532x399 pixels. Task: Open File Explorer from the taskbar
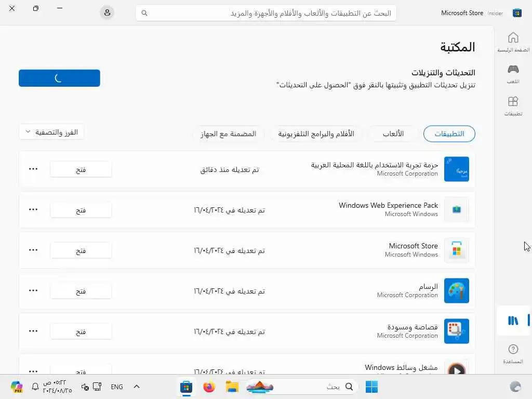(x=232, y=387)
